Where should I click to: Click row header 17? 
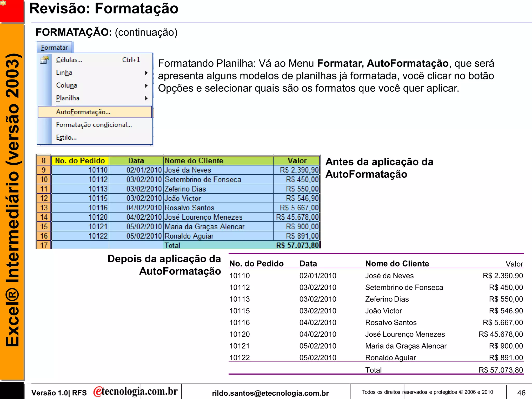44,245
